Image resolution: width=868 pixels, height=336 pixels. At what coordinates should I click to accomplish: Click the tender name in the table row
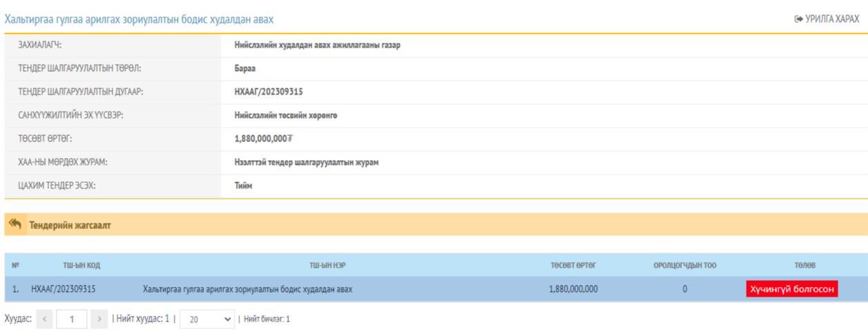coord(247,289)
